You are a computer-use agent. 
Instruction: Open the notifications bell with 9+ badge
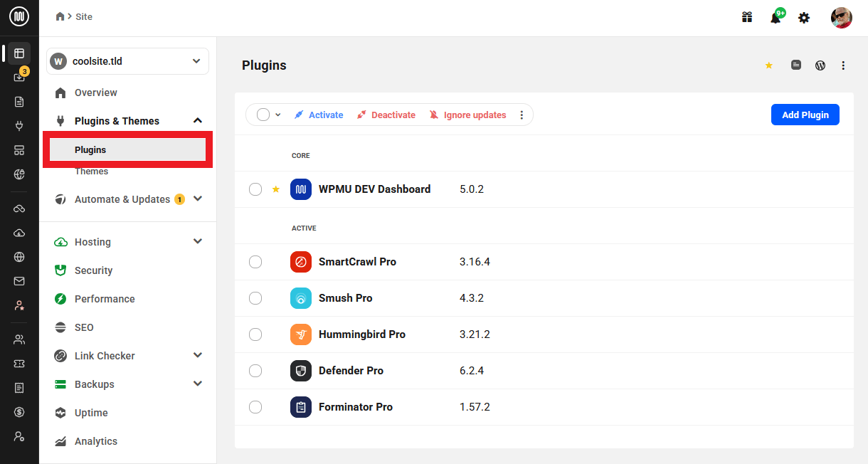pos(776,17)
